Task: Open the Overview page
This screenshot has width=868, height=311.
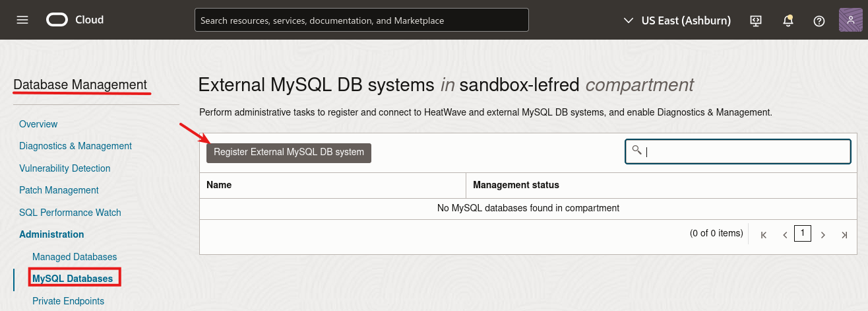Action: (38, 124)
